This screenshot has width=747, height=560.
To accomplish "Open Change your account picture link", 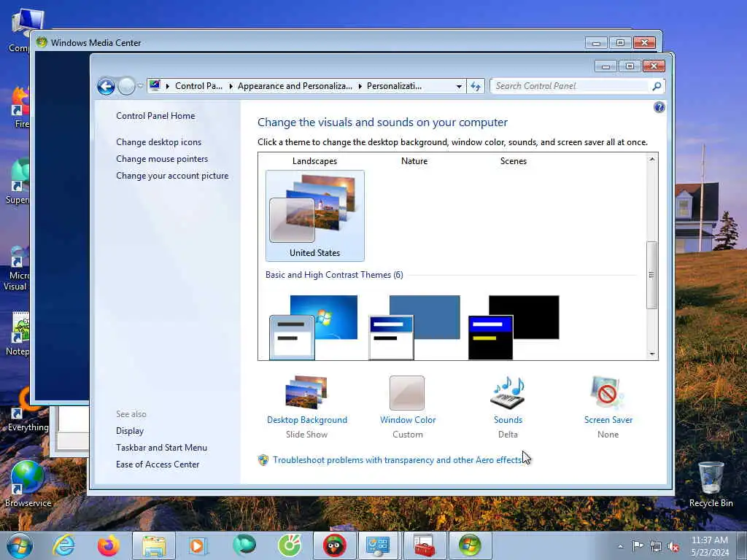I will tap(172, 176).
